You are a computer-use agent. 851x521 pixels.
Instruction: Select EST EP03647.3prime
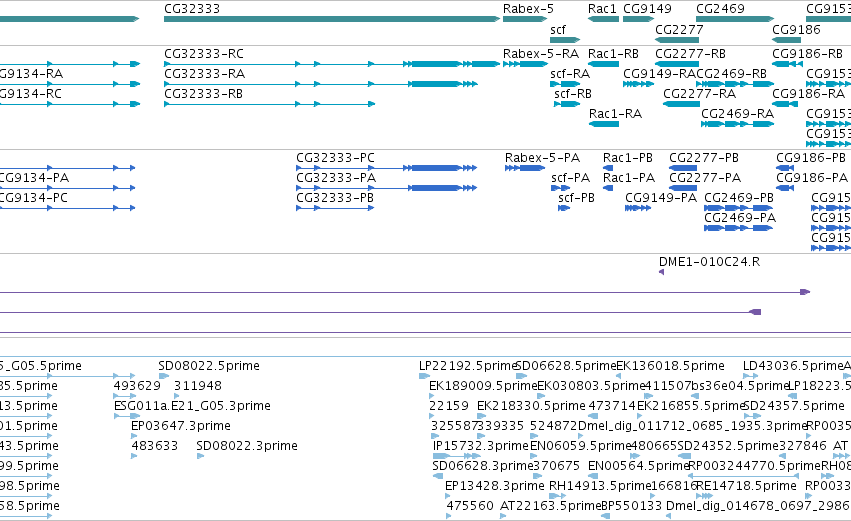[x=181, y=425]
